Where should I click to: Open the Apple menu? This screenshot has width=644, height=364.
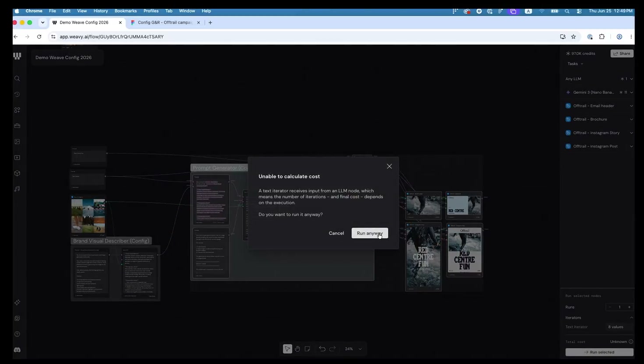pyautogui.click(x=17, y=11)
